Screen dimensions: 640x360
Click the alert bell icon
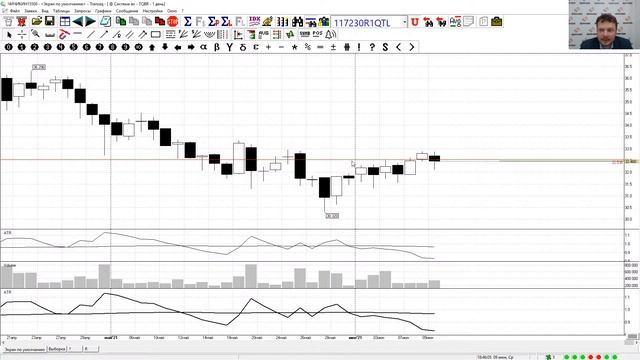coord(330,35)
